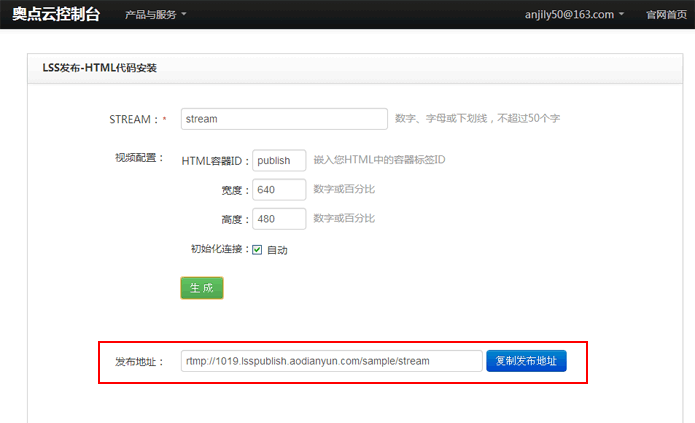Click the LSS发布-HTML代码安装 panel heading
The width and height of the screenshot is (695, 423).
99,68
